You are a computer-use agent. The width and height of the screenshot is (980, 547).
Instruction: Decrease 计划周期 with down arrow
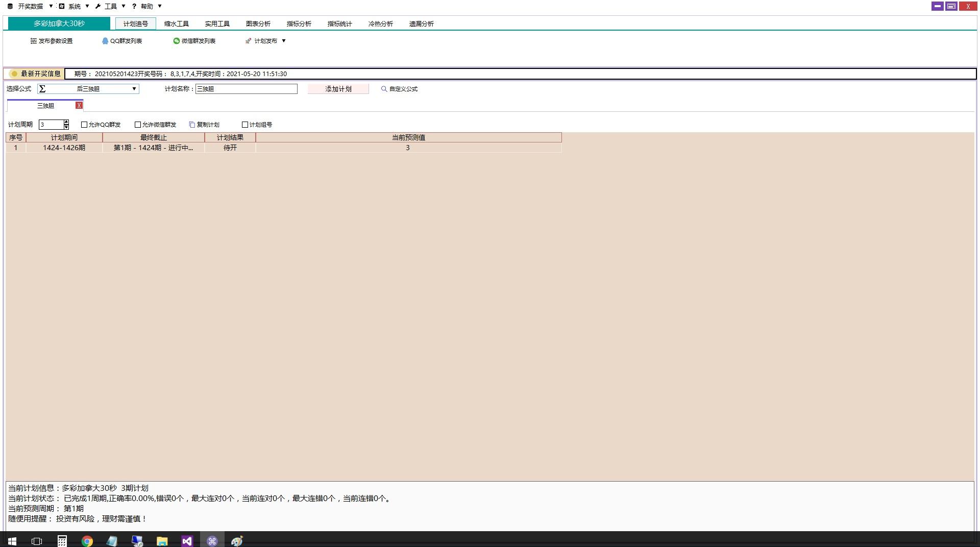click(66, 127)
